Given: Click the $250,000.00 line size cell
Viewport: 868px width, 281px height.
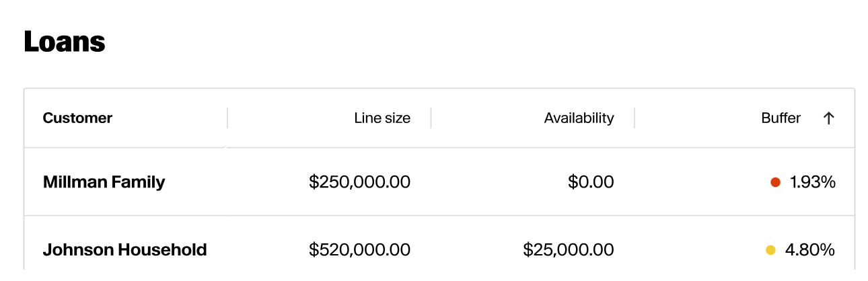Looking at the screenshot, I should click(x=359, y=182).
